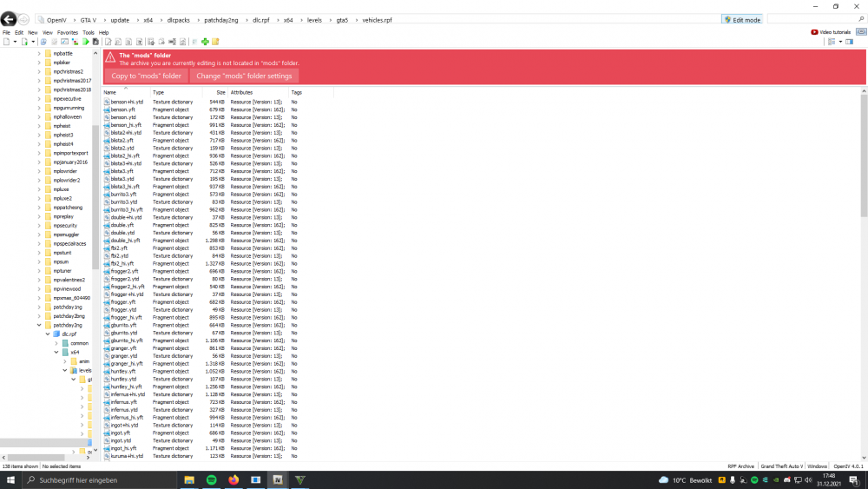Click the green play-arrow toolbar icon
The width and height of the screenshot is (868, 489).
click(85, 42)
